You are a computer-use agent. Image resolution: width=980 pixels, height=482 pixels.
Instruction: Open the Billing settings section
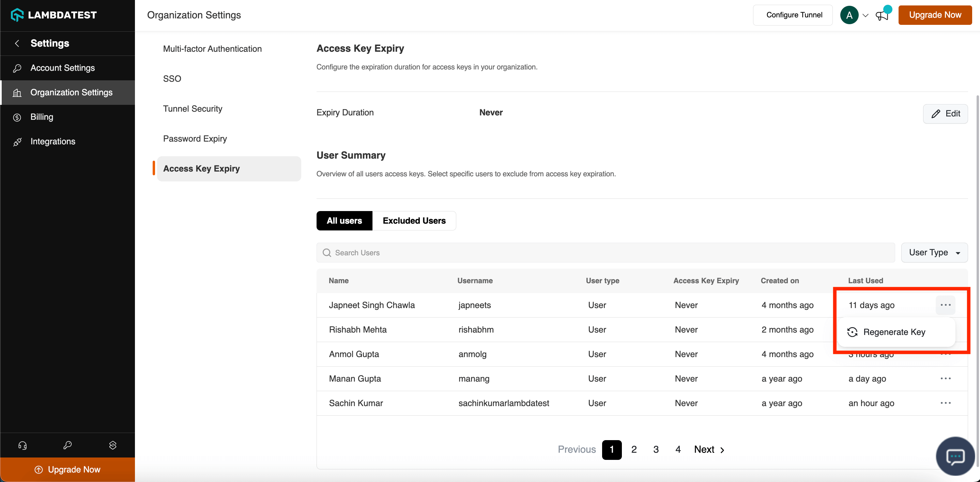pos(42,117)
